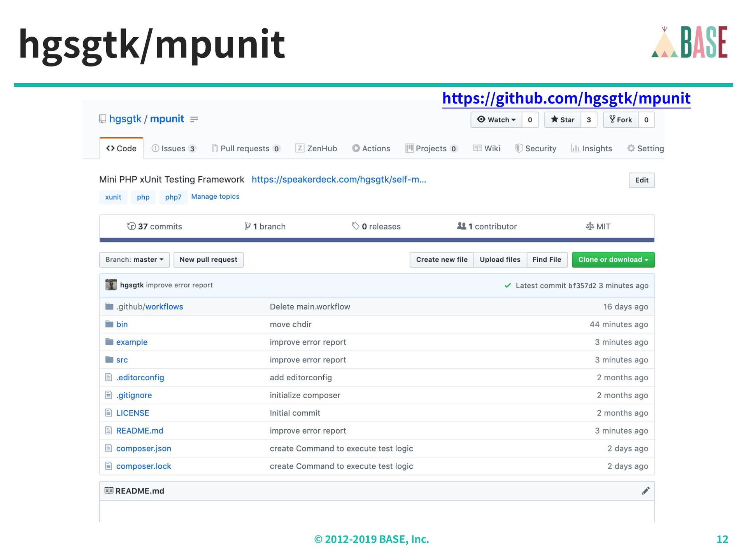This screenshot has width=747, height=560.
Task: Click the green checkmark commit status icon
Action: tap(508, 285)
